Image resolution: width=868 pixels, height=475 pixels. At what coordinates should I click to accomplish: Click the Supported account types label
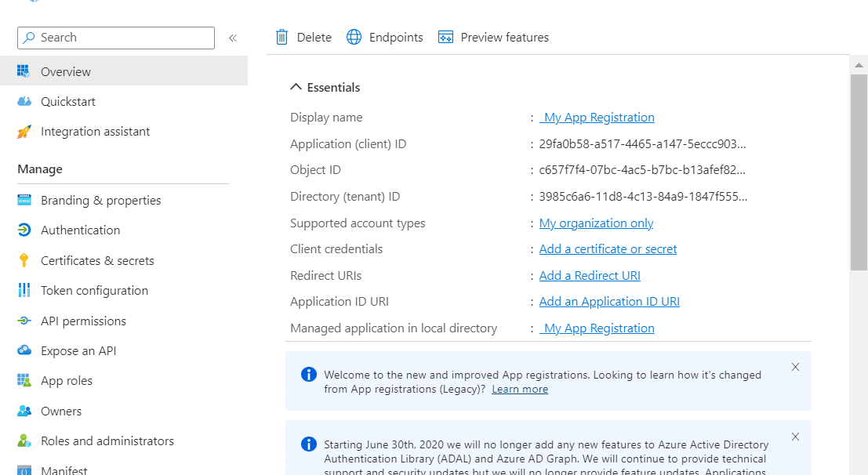[x=358, y=223]
